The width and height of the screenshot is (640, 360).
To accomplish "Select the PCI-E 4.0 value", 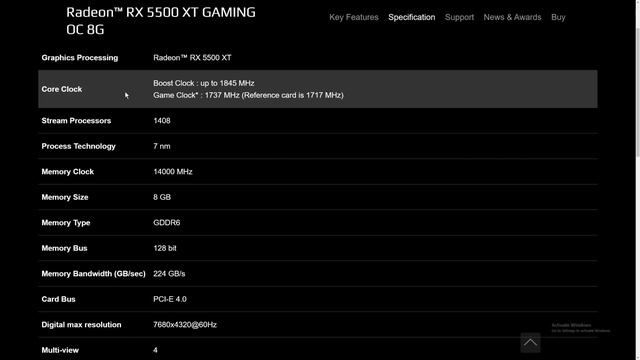I will 170,299.
